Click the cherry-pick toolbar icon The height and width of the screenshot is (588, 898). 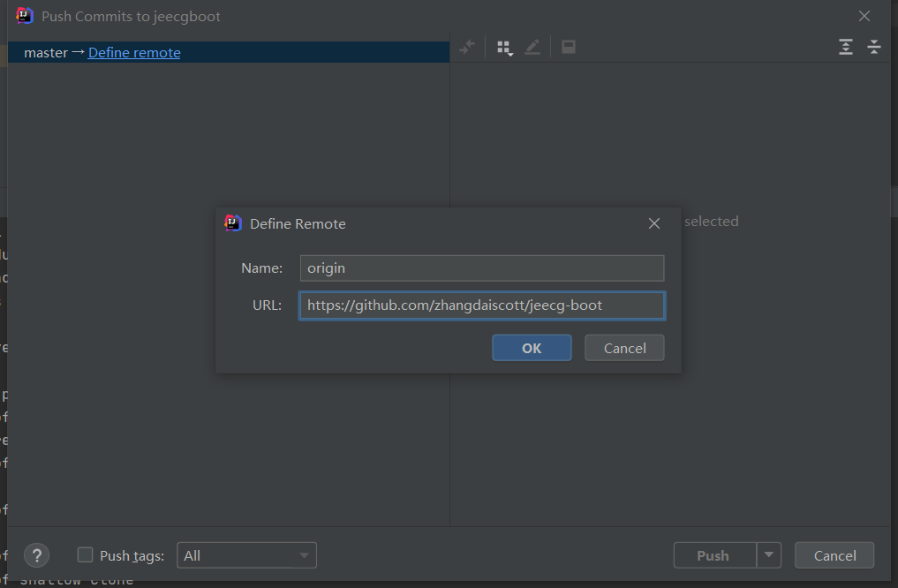pyautogui.click(x=467, y=47)
